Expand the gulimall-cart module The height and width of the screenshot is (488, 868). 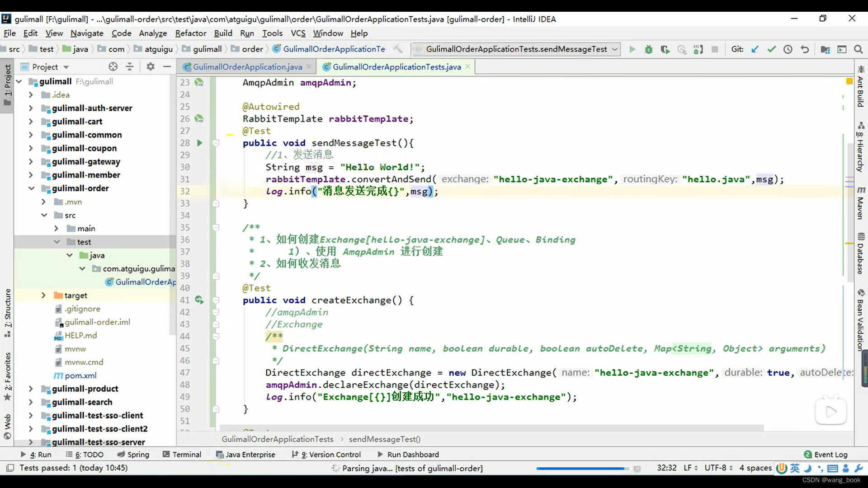[x=30, y=122]
